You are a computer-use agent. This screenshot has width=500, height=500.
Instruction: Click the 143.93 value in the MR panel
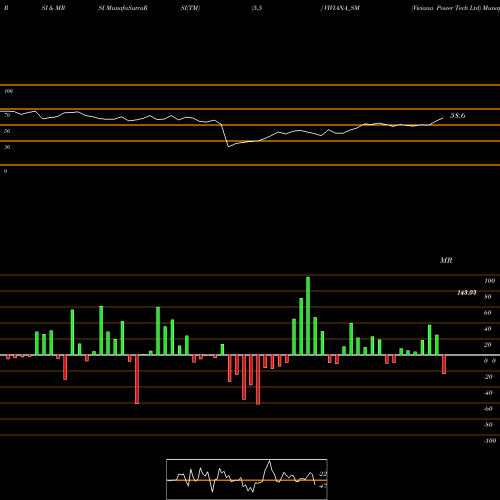pos(466,293)
